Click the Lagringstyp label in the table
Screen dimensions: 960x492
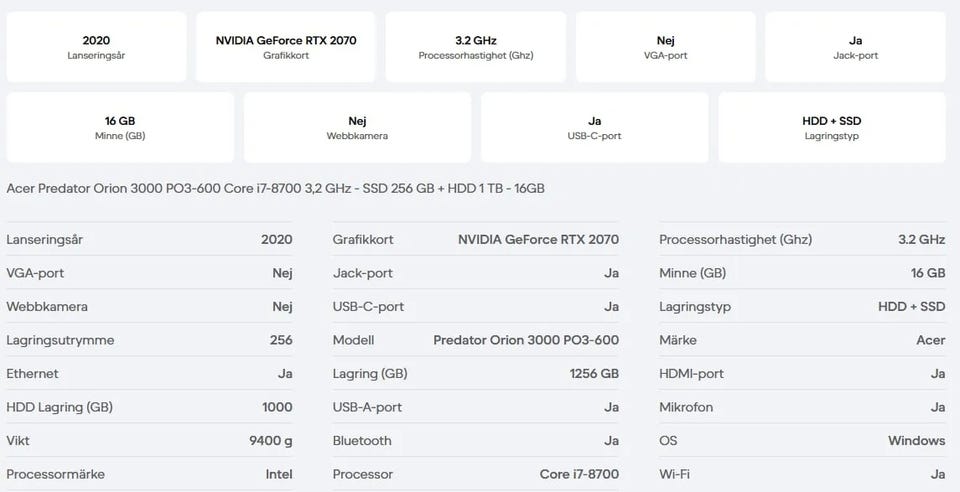click(x=695, y=307)
